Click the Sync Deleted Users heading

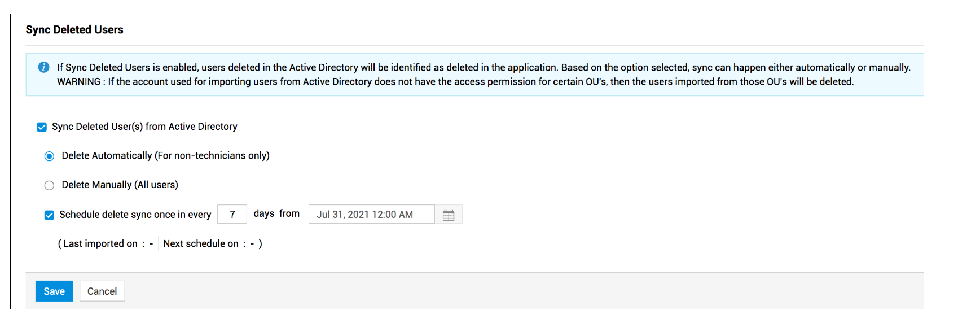74,30
